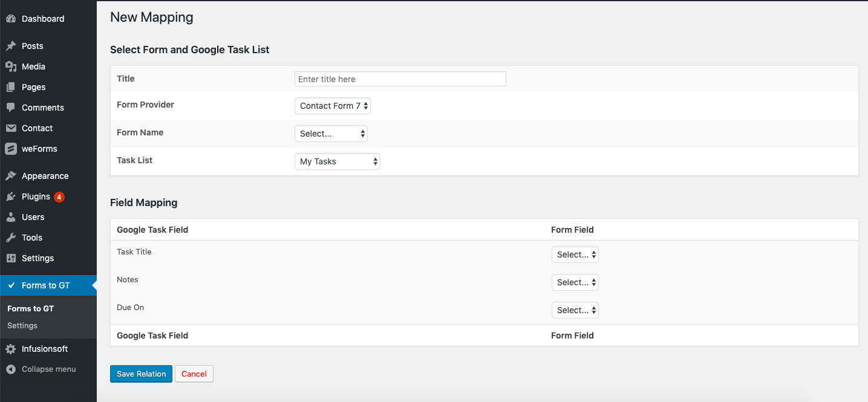Screen dimensions: 868x402
Task: Click the Pages icon in sidebar
Action: [11, 87]
